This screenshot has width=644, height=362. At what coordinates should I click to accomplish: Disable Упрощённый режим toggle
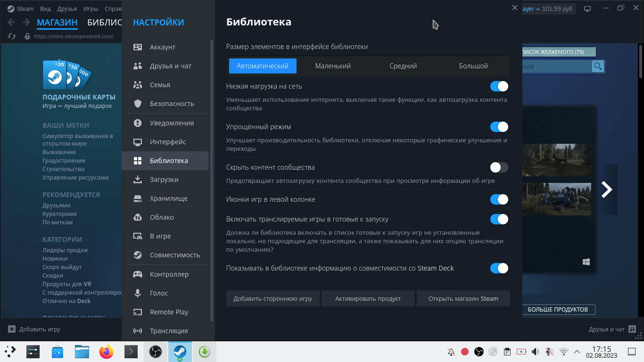499,127
